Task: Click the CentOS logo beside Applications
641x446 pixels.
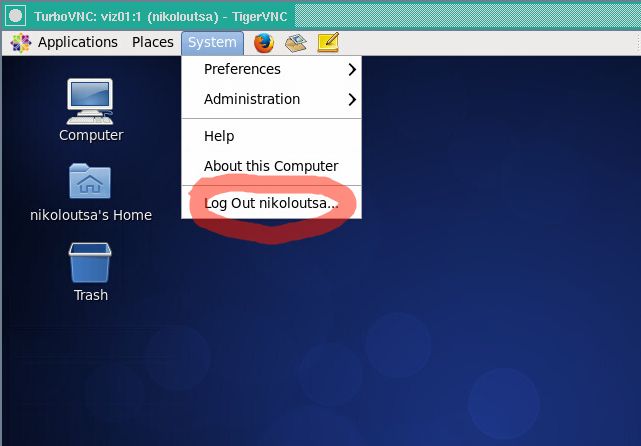Action: pyautogui.click(x=21, y=42)
